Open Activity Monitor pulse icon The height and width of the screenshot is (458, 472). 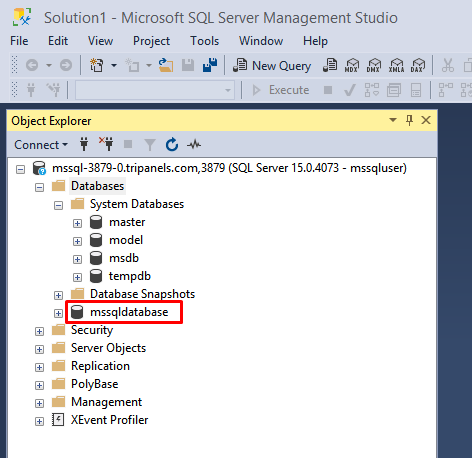click(194, 145)
